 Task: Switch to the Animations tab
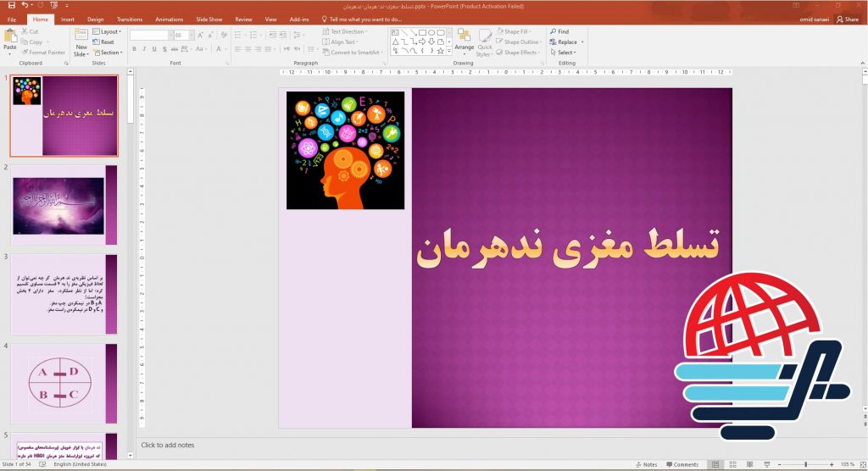[x=169, y=19]
